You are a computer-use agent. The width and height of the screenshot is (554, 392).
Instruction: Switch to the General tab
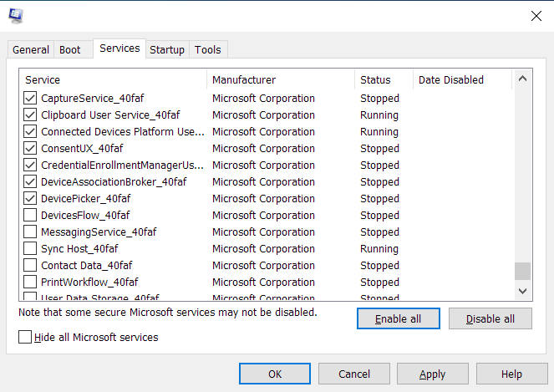click(31, 50)
